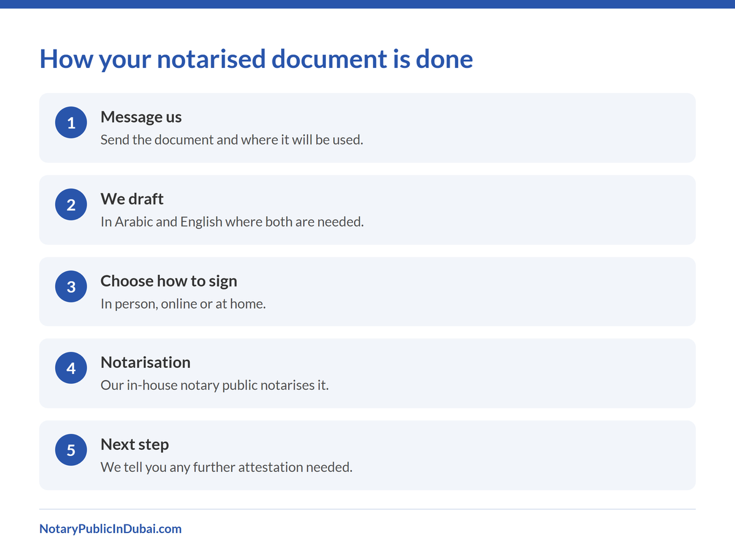This screenshot has width=735, height=560.
Task: Select the number 2 step circle
Action: coord(71,204)
